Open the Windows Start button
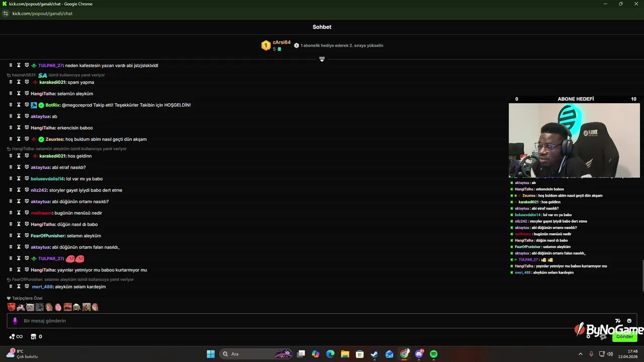This screenshot has width=644, height=362. tap(211, 354)
